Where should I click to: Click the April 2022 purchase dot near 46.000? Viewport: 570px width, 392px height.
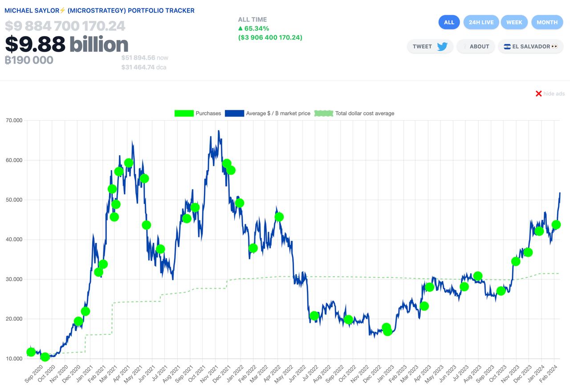279,217
